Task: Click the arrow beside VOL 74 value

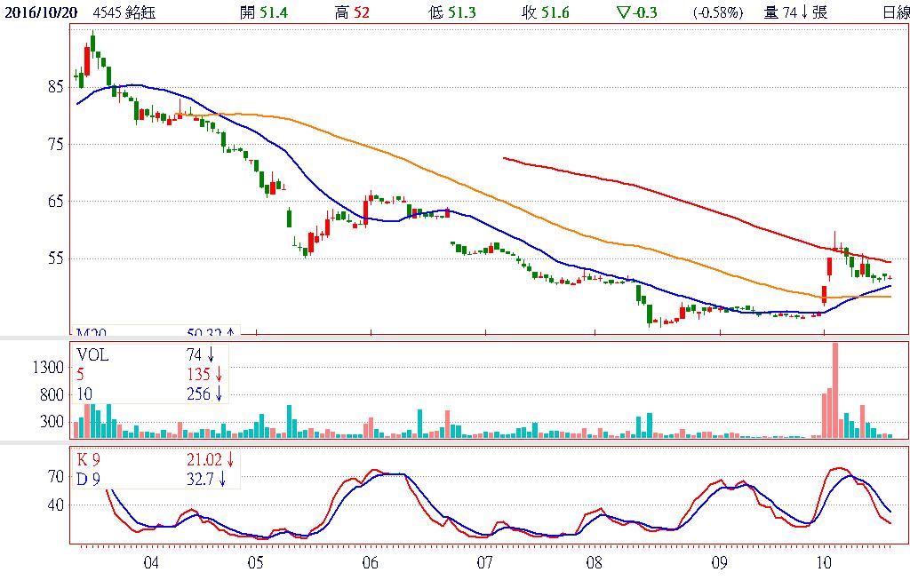Action: (x=211, y=353)
